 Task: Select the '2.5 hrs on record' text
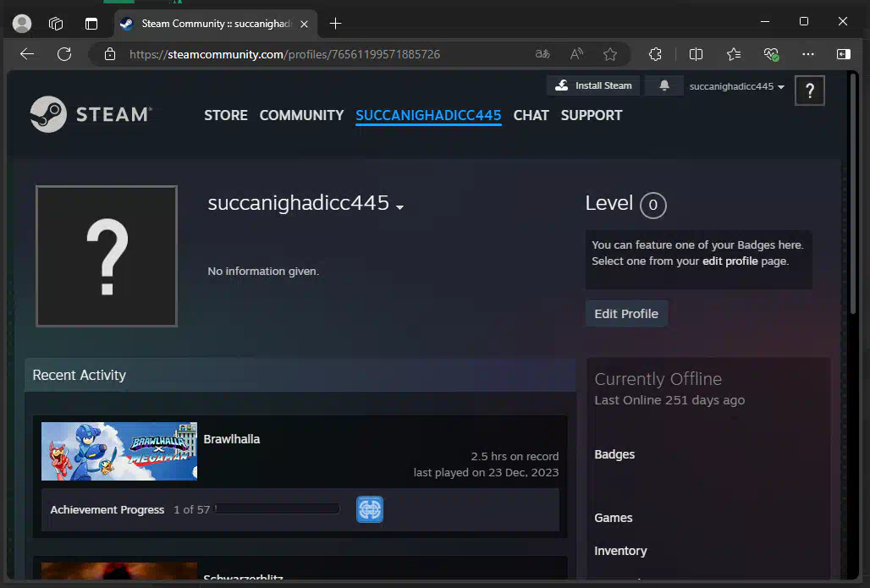[x=515, y=457]
